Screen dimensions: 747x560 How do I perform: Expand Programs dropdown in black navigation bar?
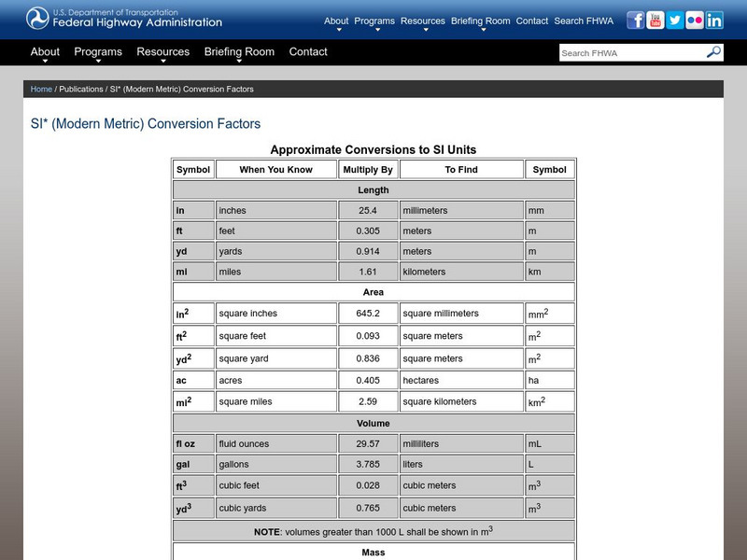coord(98,52)
